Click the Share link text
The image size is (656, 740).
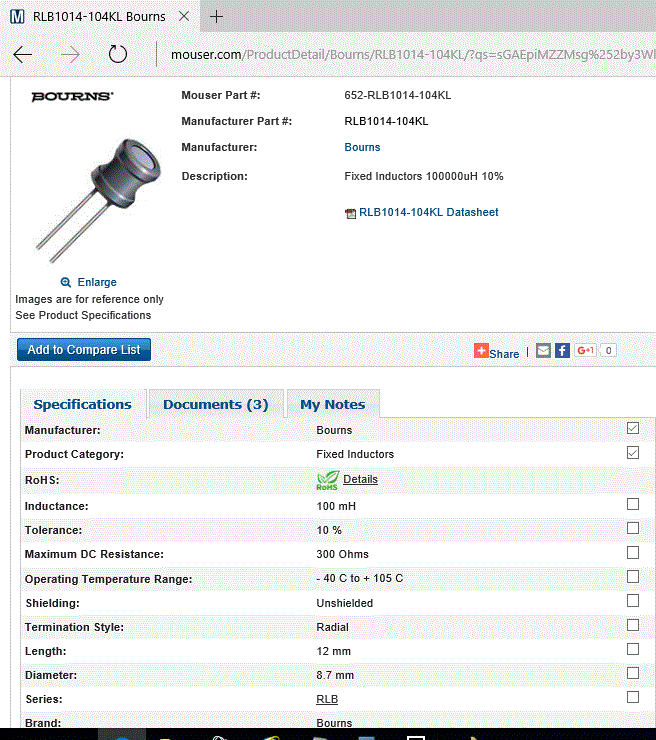(504, 354)
